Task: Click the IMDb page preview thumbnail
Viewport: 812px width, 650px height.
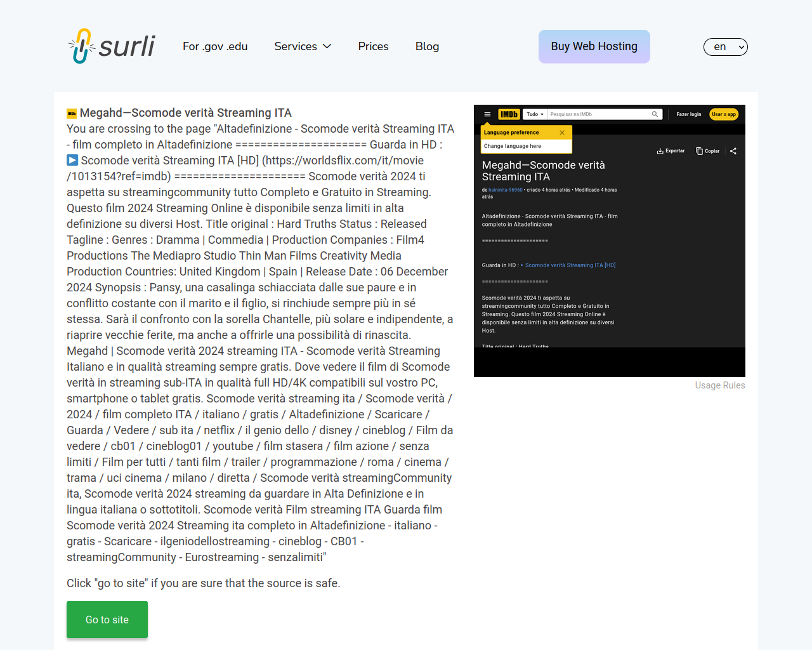Action: (610, 241)
